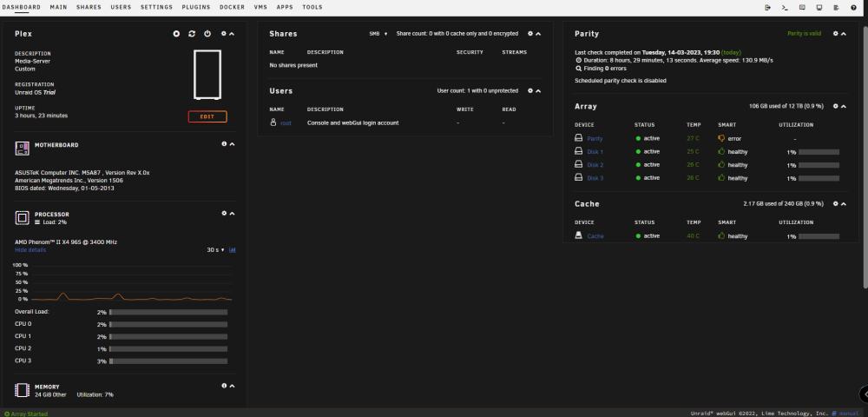Click the Stop array icon in Plex panel

(x=176, y=34)
